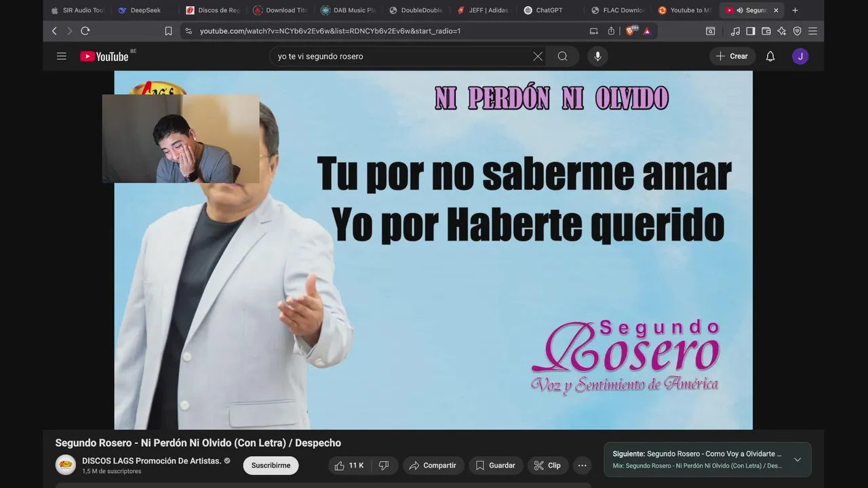Click the video title Ni Perdón Ni Olvido
Screen dimensions: 868x488
198,443
